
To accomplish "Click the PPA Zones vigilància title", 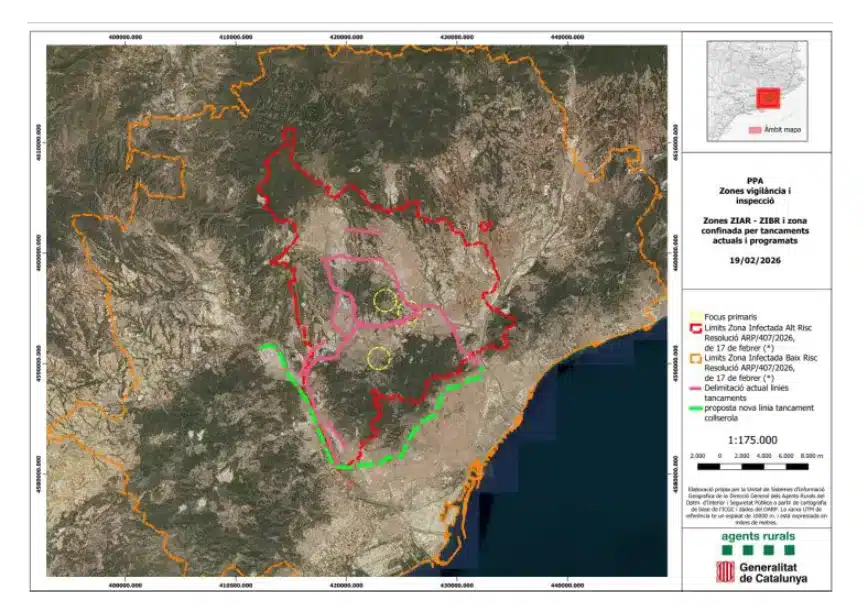I will click(756, 188).
